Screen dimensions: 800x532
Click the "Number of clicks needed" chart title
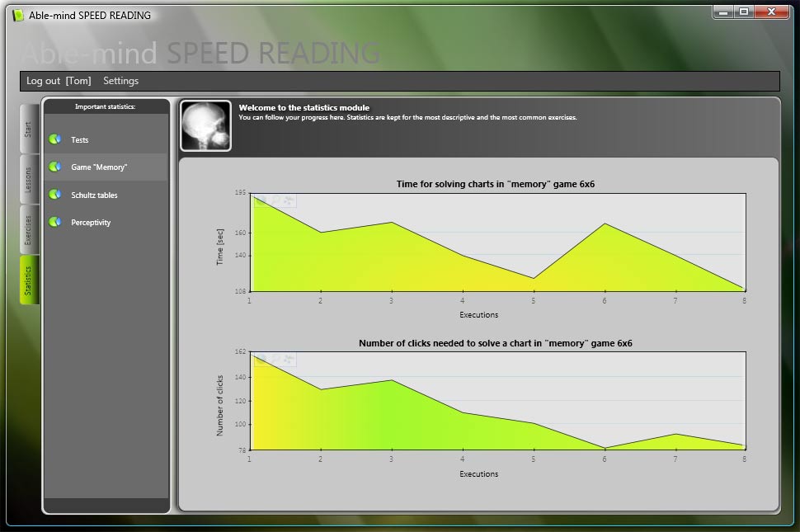[x=496, y=343]
